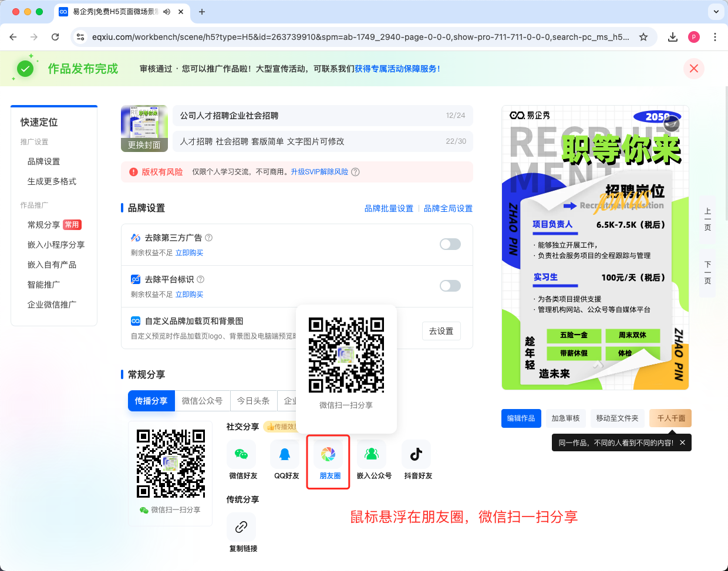This screenshot has height=571, width=728.
Task: Open Chrome three-dot menu
Action: coord(715,37)
